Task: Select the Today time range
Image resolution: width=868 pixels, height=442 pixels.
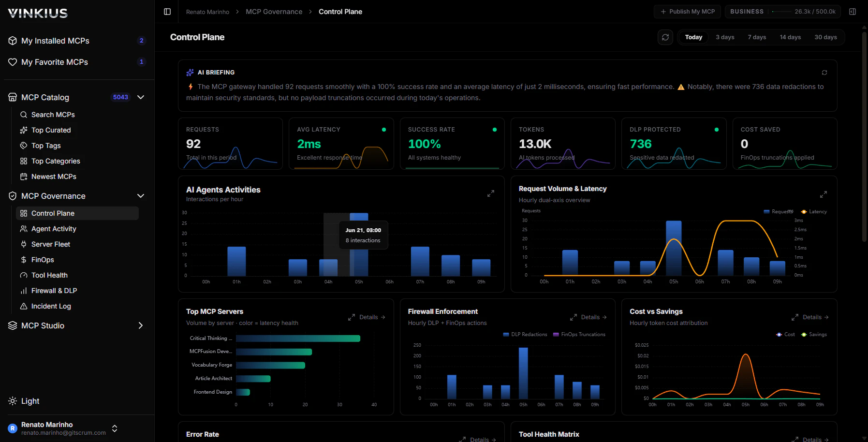Action: pyautogui.click(x=693, y=37)
